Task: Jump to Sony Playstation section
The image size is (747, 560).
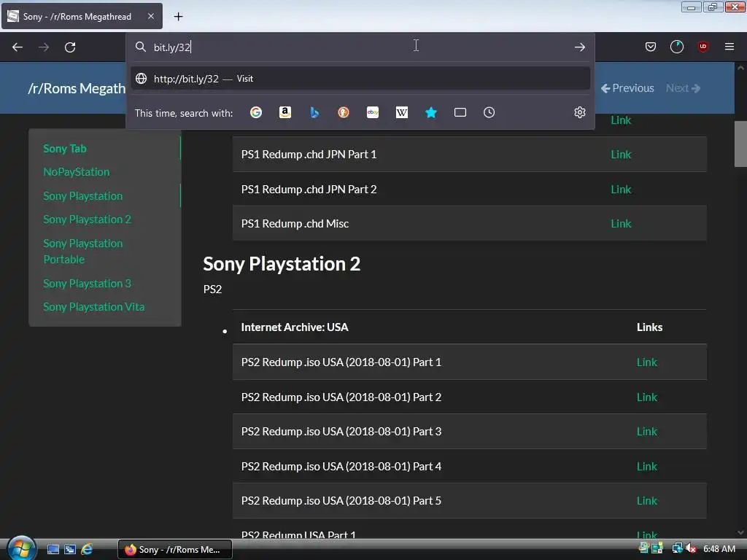Action: (x=83, y=196)
